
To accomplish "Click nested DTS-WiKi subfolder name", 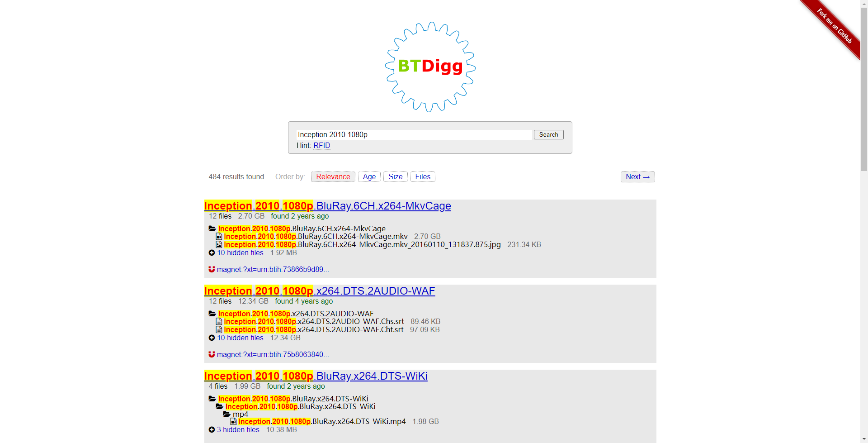I will 301,406.
